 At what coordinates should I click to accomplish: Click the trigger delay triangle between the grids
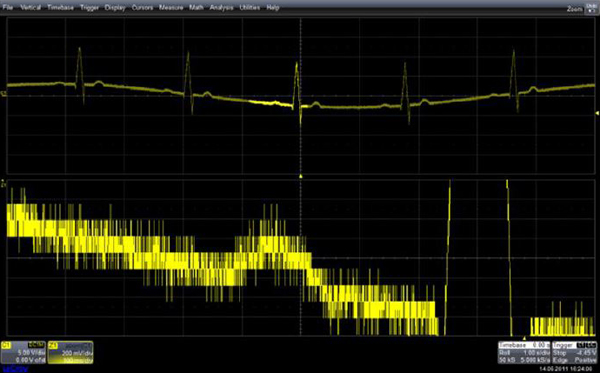(x=301, y=176)
